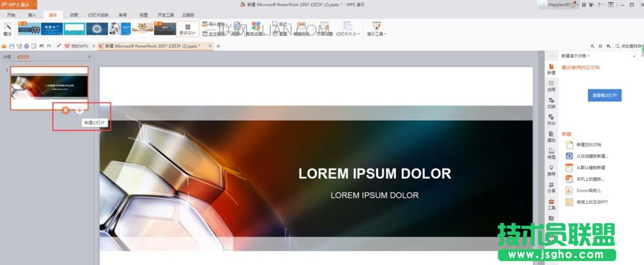This screenshot has width=644, height=265.
Task: Open the 推荐 recommend sidebar panel
Action: pyautogui.click(x=551, y=170)
